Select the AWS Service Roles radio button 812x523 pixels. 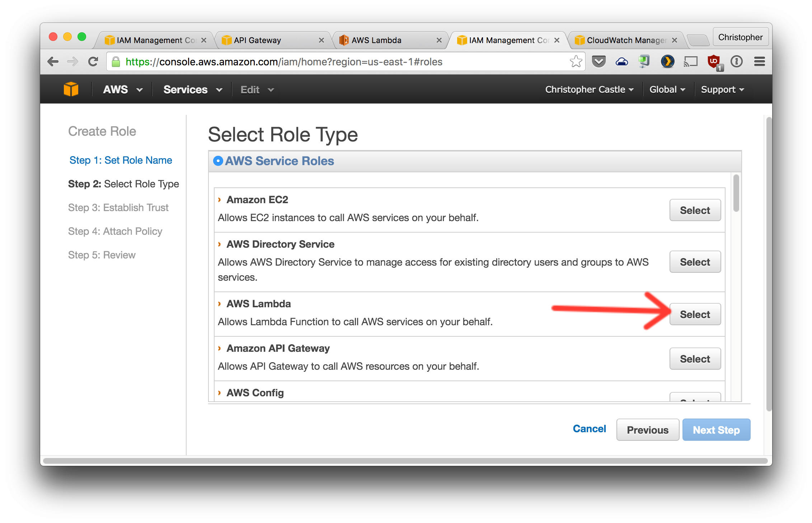(x=218, y=161)
